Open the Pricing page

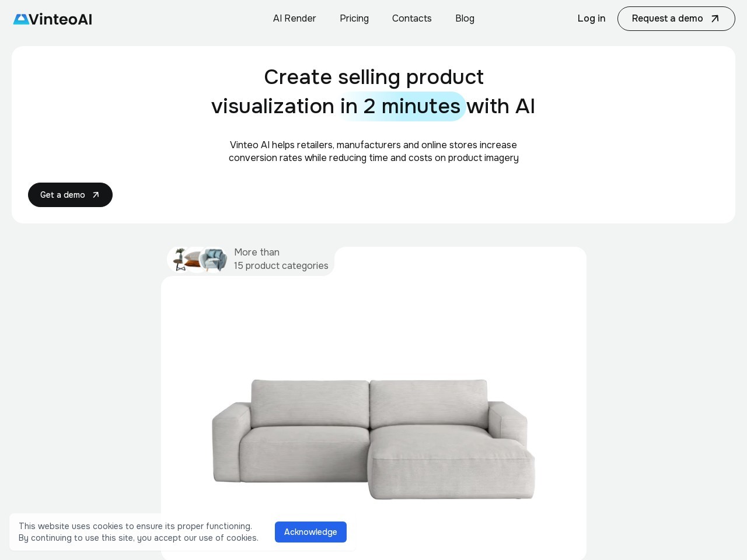coord(354,19)
